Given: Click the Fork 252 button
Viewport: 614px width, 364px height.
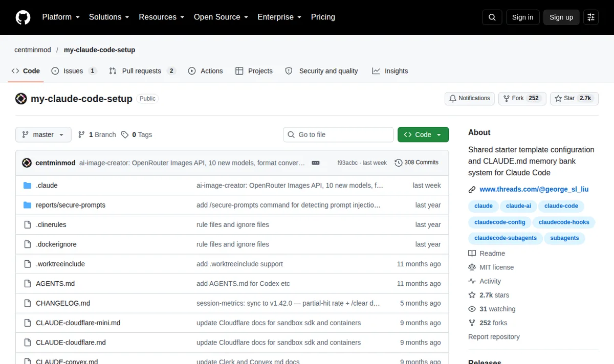Looking at the screenshot, I should click(x=522, y=98).
